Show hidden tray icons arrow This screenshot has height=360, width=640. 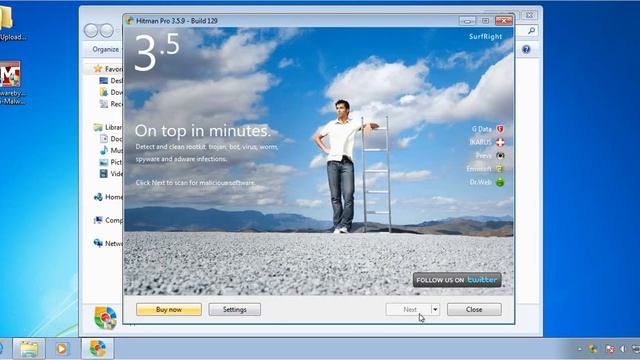(580, 349)
